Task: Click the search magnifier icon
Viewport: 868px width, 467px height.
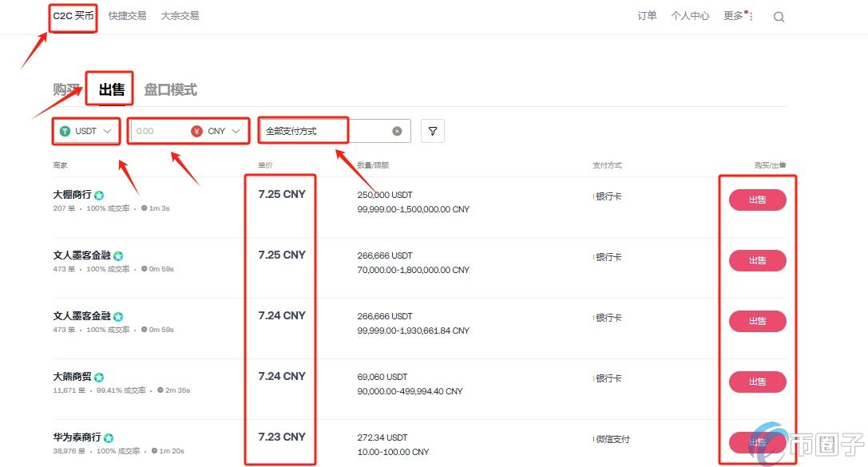Action: pos(779,17)
